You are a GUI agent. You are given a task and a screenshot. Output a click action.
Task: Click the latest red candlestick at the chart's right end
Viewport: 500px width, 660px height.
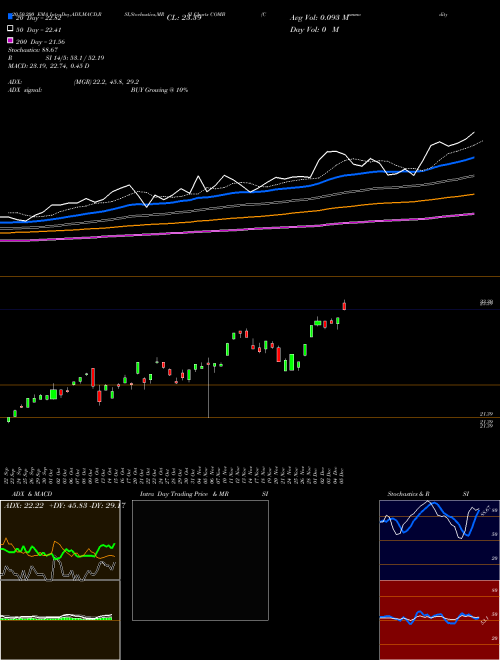pos(344,306)
